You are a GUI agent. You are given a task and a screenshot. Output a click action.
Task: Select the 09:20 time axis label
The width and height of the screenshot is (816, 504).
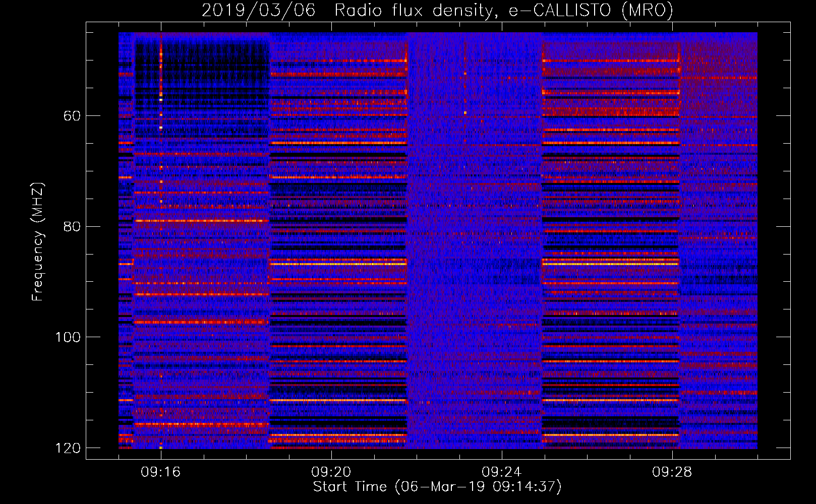(x=331, y=472)
